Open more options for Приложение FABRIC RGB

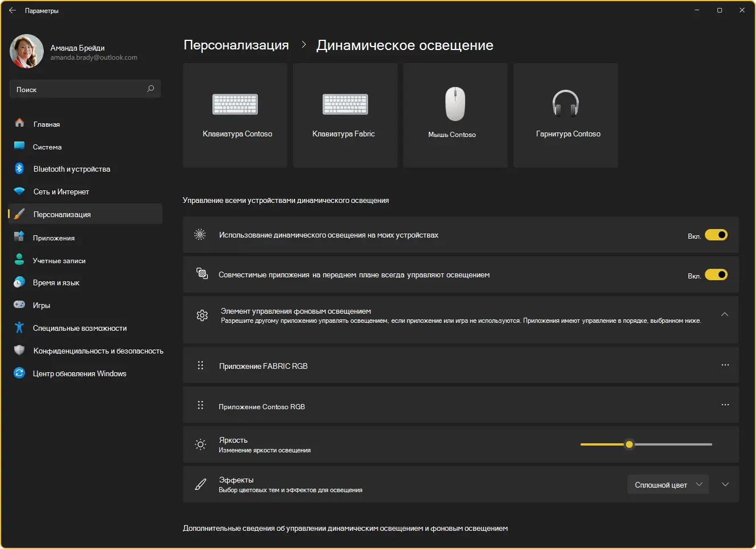[725, 365]
